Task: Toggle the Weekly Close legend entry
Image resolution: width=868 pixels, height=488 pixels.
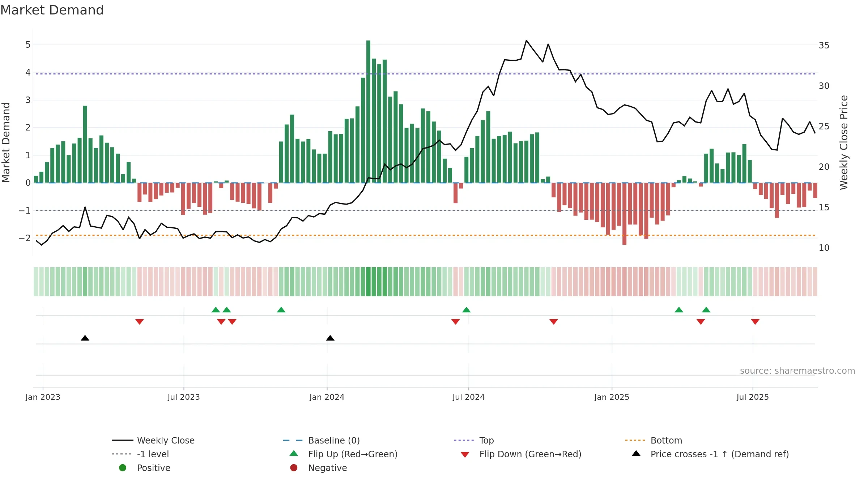Action: [x=153, y=440]
